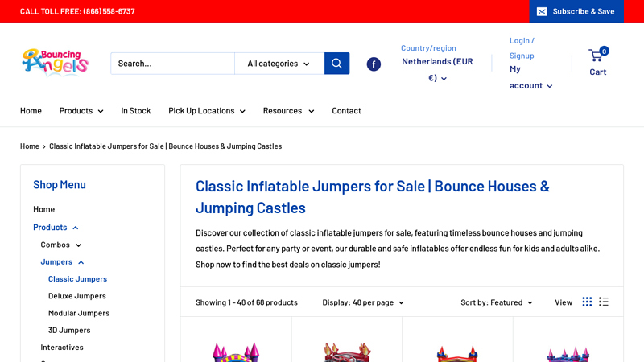Click 'Showing 1 - 48 of 68 products' text
The height and width of the screenshot is (362, 644).
[x=246, y=302]
